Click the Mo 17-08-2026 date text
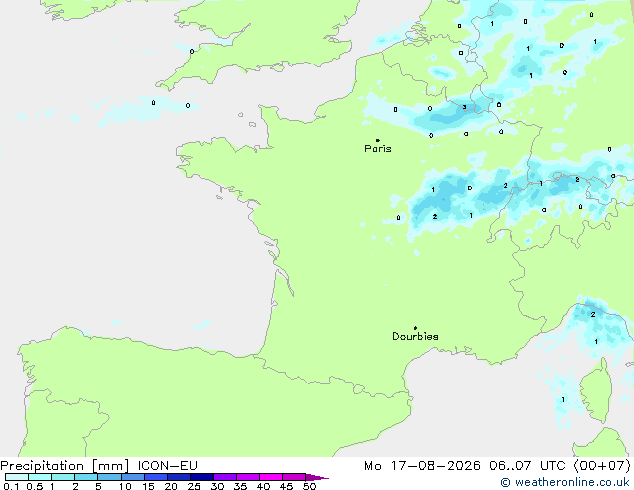Screen dimensions: 634x490 click(x=423, y=466)
